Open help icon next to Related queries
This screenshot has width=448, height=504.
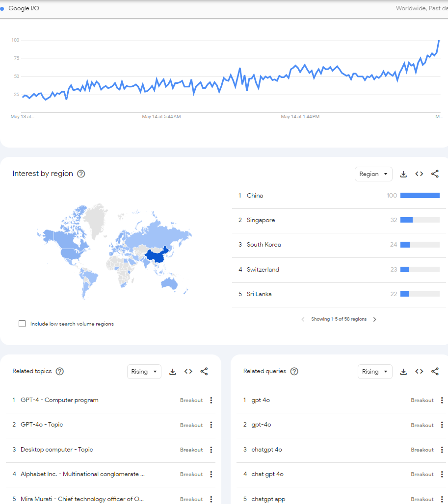click(294, 371)
